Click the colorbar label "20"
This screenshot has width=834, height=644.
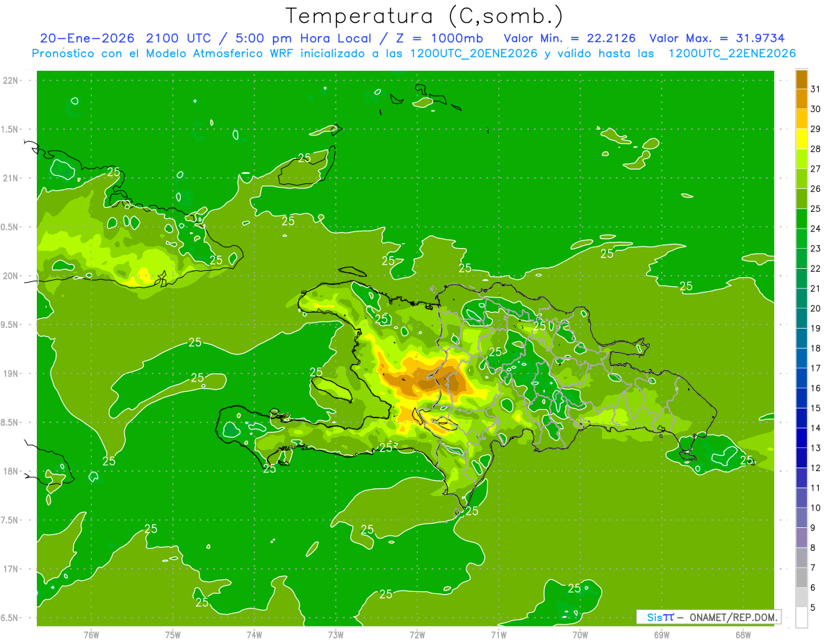coord(816,308)
